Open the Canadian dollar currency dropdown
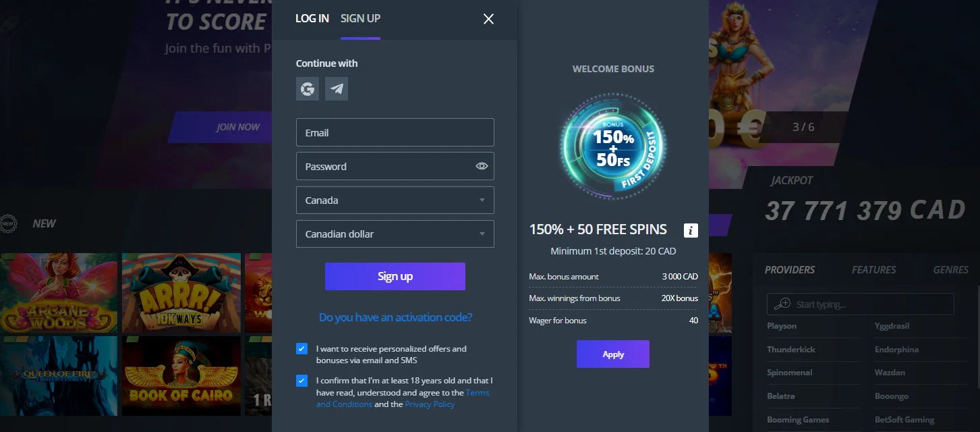 [x=395, y=234]
